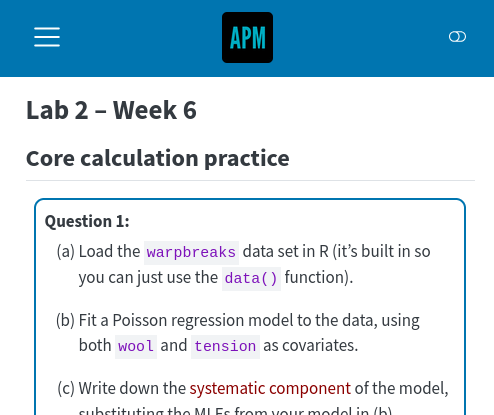Image resolution: width=494 pixels, height=415 pixels.
Task: Toggle the dark mode switch
Action: [457, 37]
